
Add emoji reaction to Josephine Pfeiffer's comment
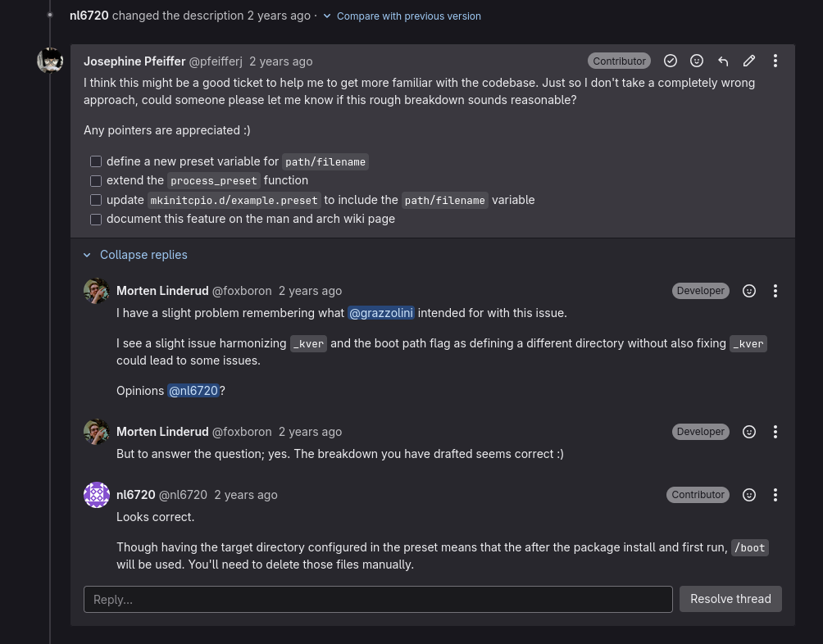[x=697, y=61]
